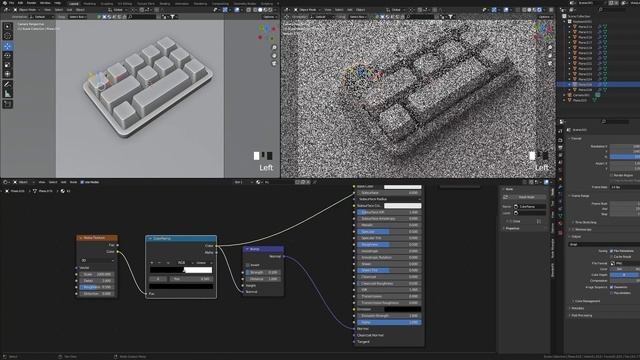The image size is (640, 360).
Task: Select the Annotate tool in left viewport
Action: [x=8, y=84]
